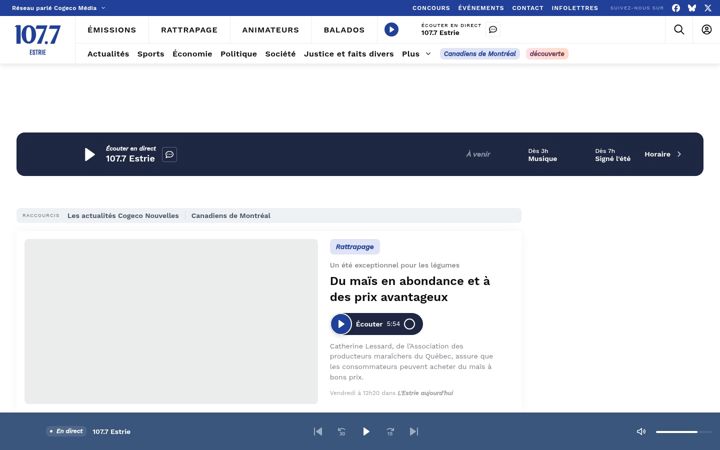Open Dès 3h Musique schedule entry
Screen dimensions: 720x450
click(x=542, y=155)
